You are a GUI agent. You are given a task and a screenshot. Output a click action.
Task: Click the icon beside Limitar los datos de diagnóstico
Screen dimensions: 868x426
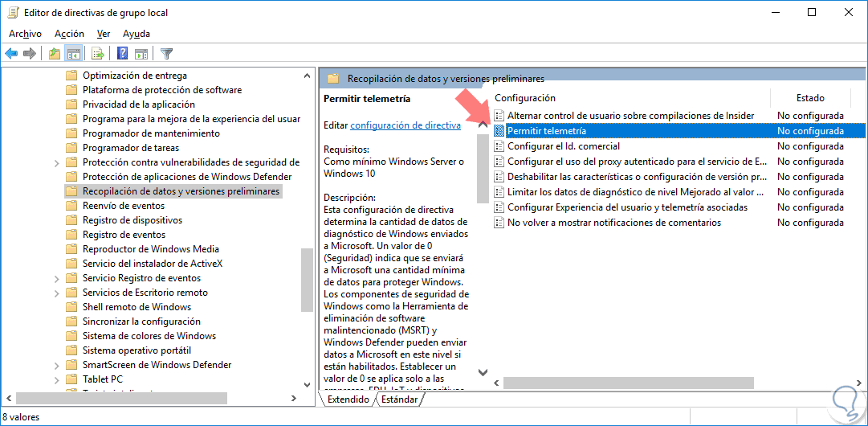pyautogui.click(x=499, y=192)
